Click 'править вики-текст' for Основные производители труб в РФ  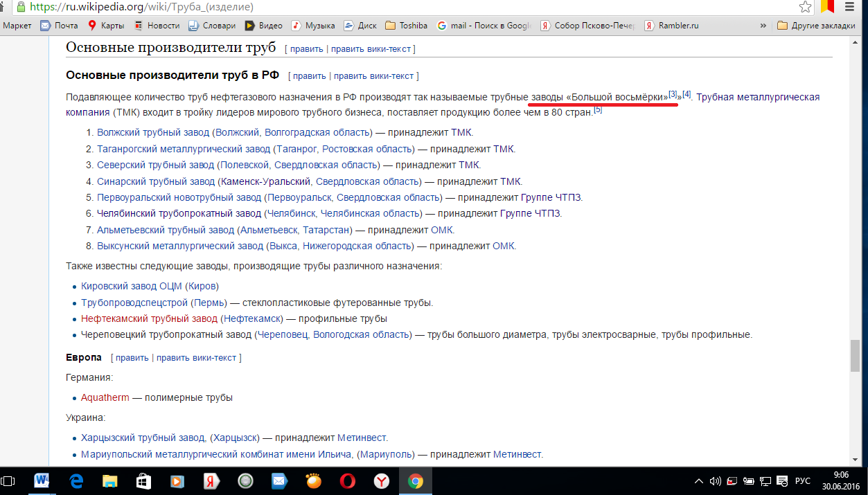tap(373, 75)
